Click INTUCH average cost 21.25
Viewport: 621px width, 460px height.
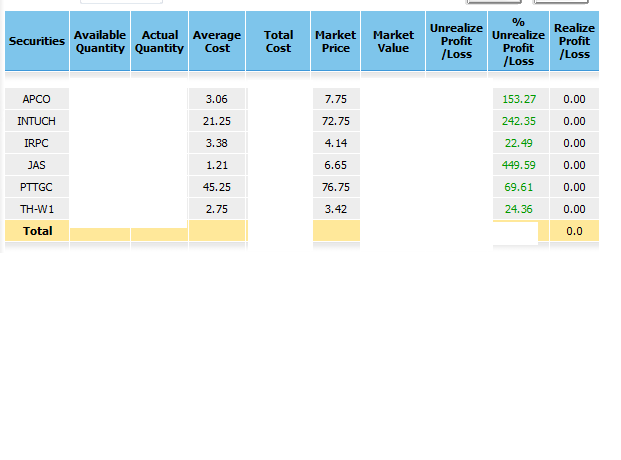coord(217,121)
